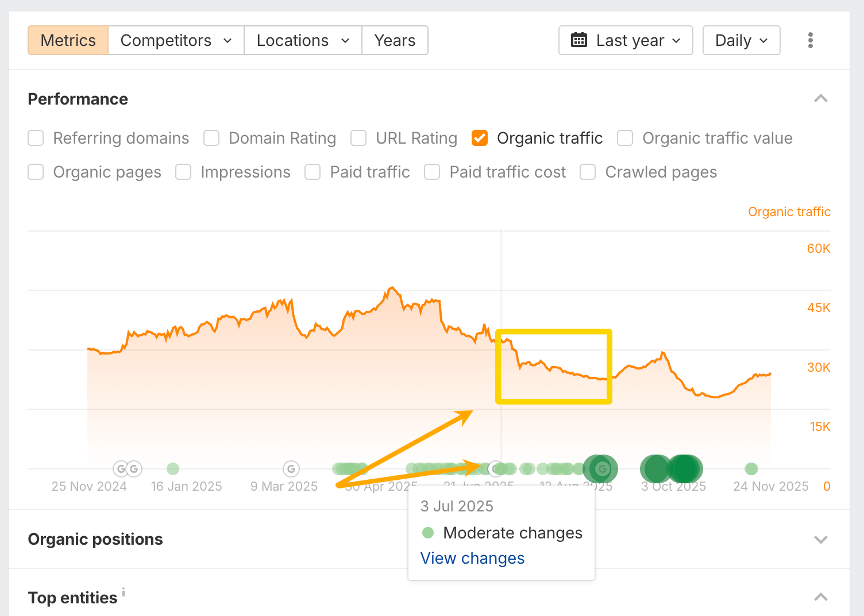This screenshot has width=864, height=616.
Task: Click the green change marker near January 2025
Action: pos(173,469)
